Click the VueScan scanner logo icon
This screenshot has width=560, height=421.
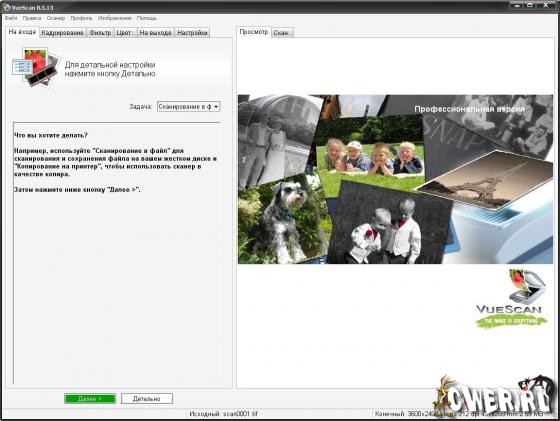point(527,286)
